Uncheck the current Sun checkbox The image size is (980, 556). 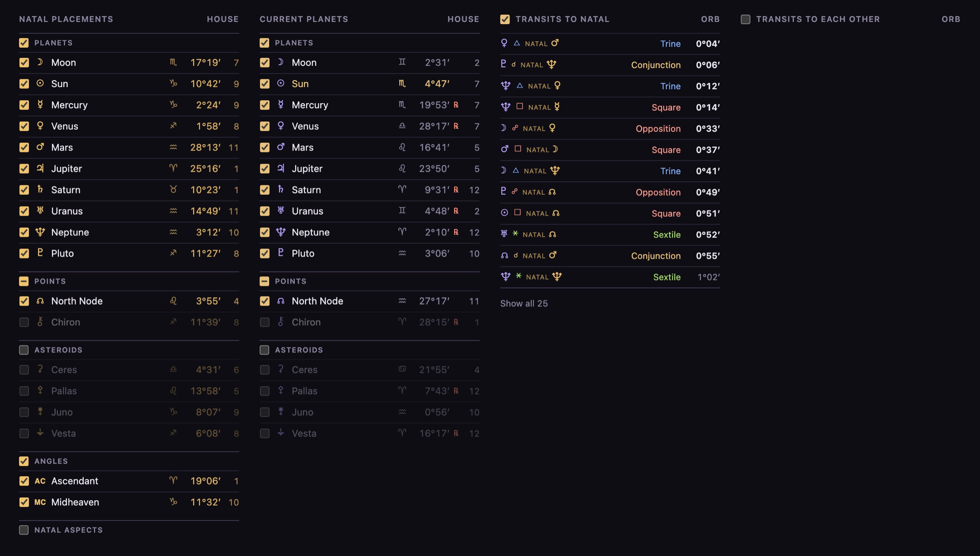point(265,84)
